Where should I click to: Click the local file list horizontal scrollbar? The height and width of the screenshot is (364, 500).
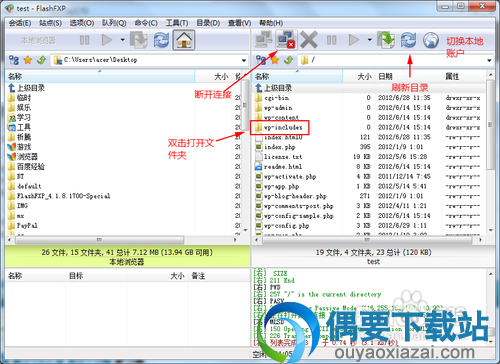point(121,240)
